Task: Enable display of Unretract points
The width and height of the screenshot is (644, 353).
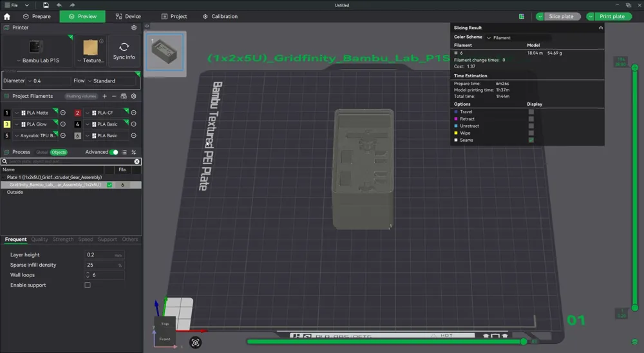Action: click(x=531, y=126)
